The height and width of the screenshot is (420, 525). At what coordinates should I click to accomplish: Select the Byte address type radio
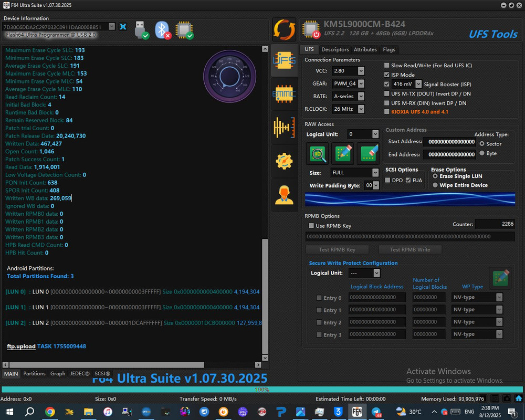[x=482, y=153]
